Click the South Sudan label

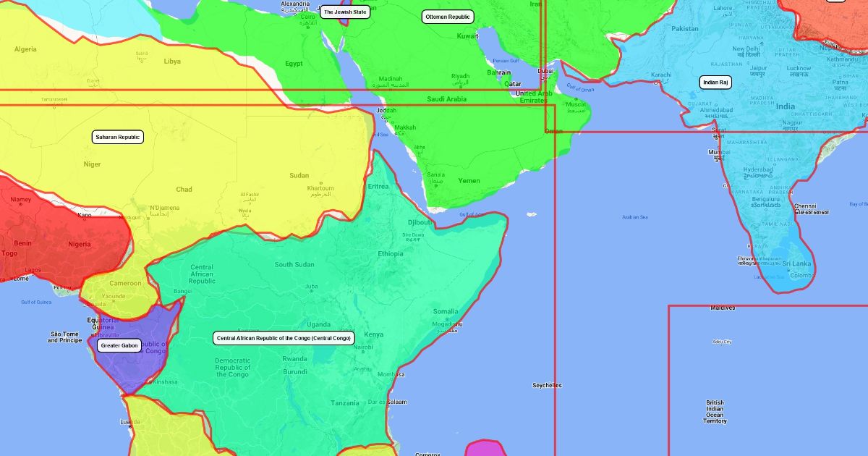tap(294, 265)
